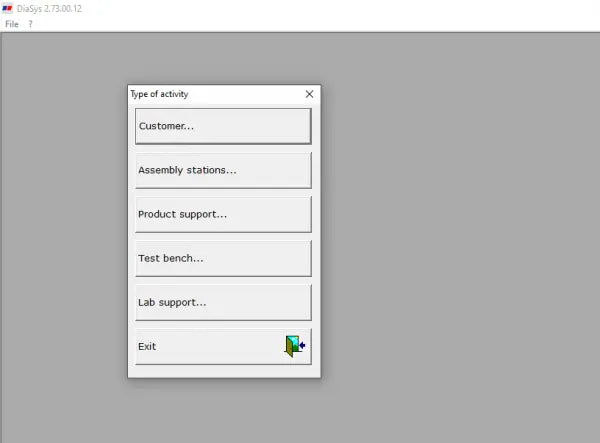Select Assembly stations... activity type

[x=223, y=170]
